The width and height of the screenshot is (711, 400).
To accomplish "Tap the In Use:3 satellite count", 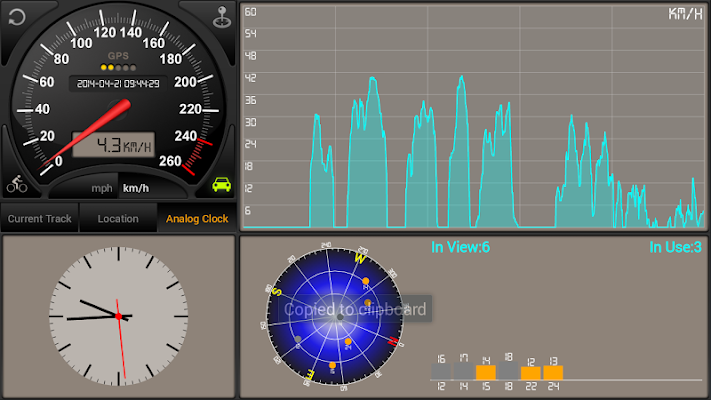I will coord(675,247).
